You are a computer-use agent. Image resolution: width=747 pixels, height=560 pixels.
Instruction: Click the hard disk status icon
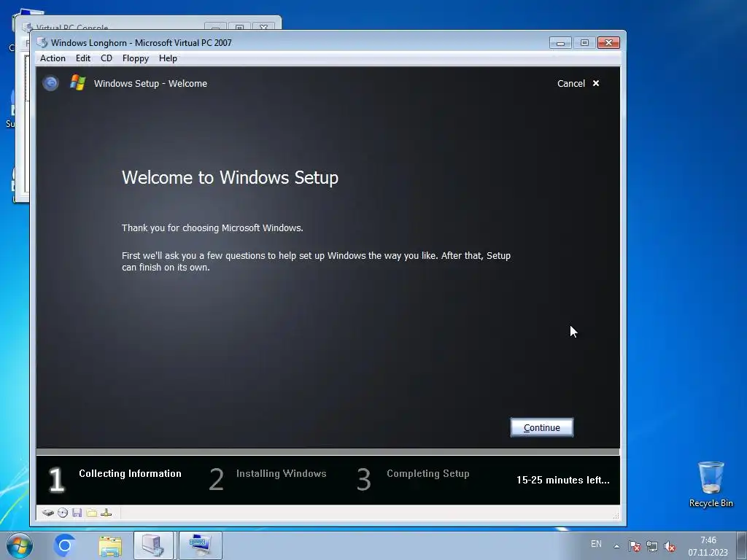click(47, 513)
